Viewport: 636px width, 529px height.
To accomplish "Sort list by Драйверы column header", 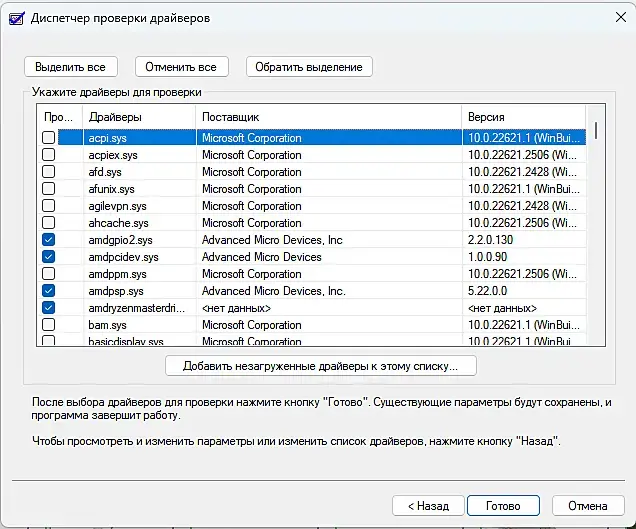I will tap(138, 117).
